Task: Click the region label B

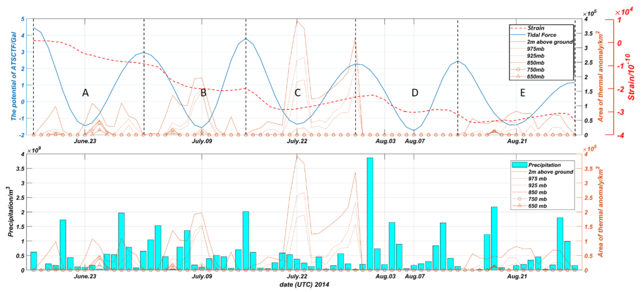Action: coord(203,93)
